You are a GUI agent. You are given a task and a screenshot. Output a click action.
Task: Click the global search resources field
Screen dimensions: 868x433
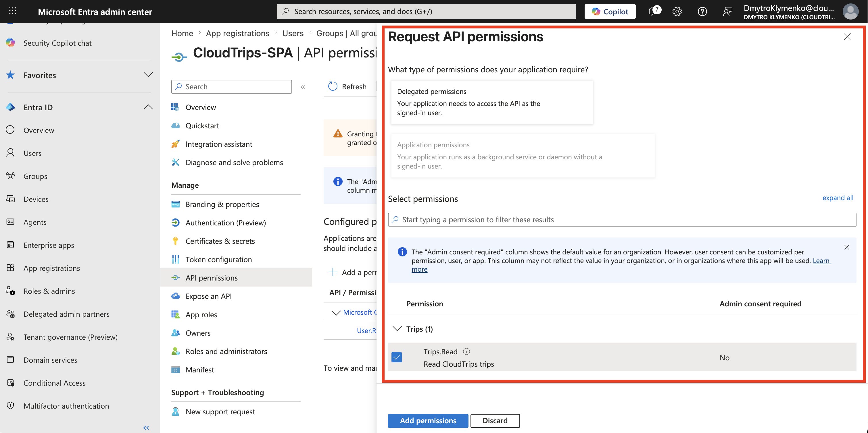tap(426, 11)
